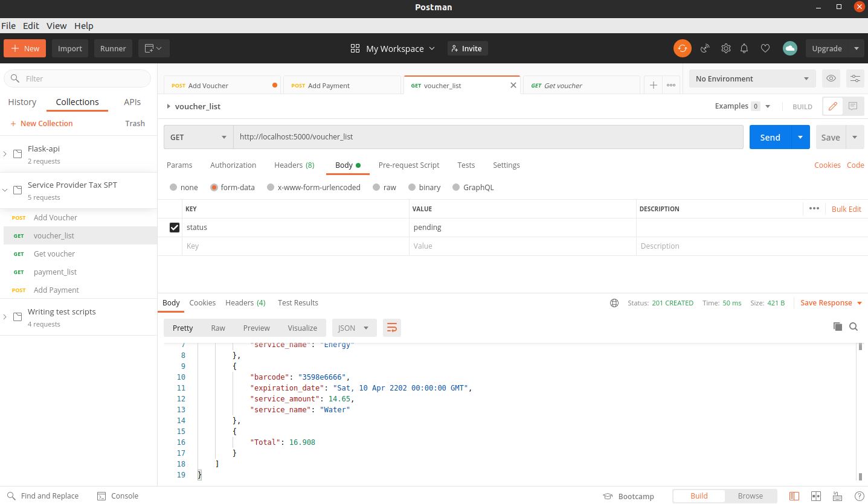Open the comments icon near BUILD
This screenshot has width=868, height=504.
853,106
